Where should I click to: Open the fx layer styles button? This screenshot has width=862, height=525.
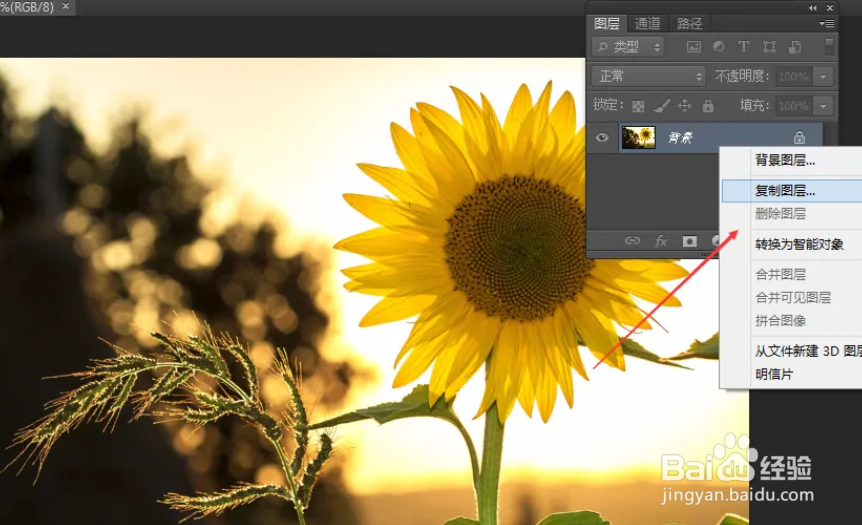(x=661, y=241)
